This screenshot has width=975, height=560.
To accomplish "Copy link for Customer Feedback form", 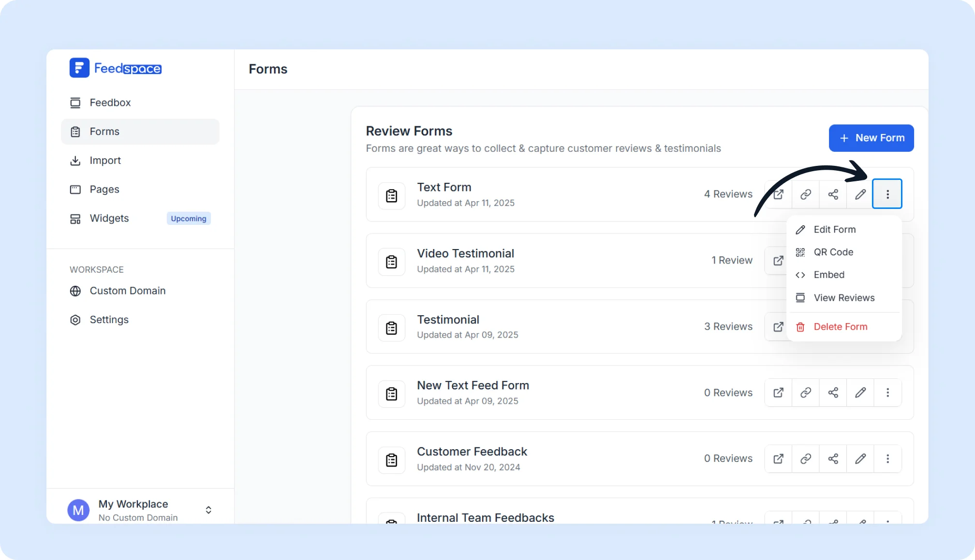I will [805, 459].
